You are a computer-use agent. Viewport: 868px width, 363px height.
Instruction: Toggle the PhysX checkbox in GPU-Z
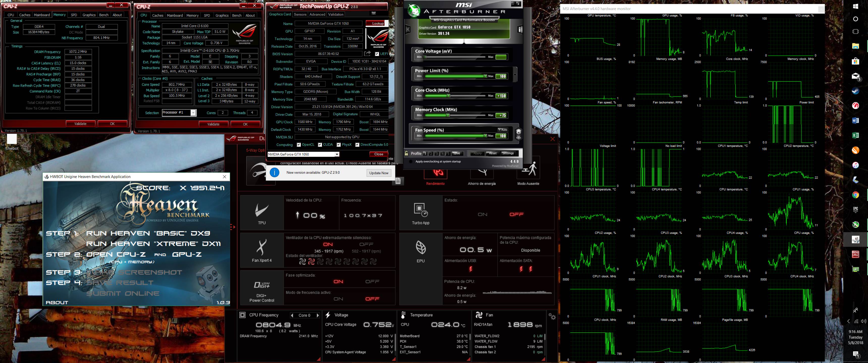click(338, 145)
